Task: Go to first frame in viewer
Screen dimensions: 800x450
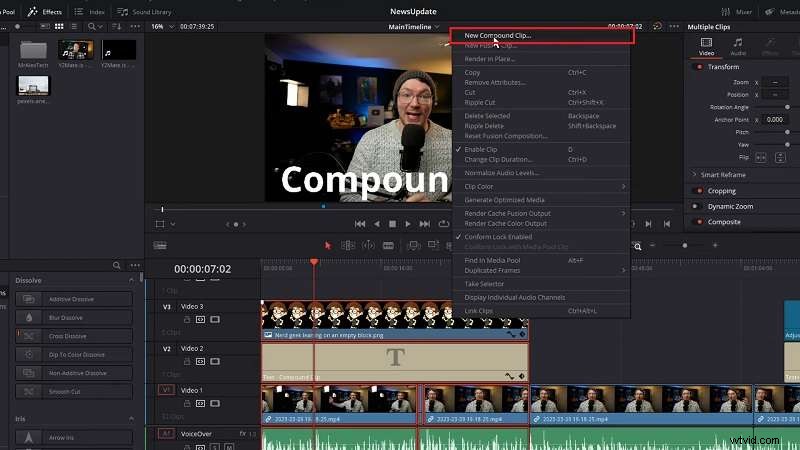Action: point(360,223)
